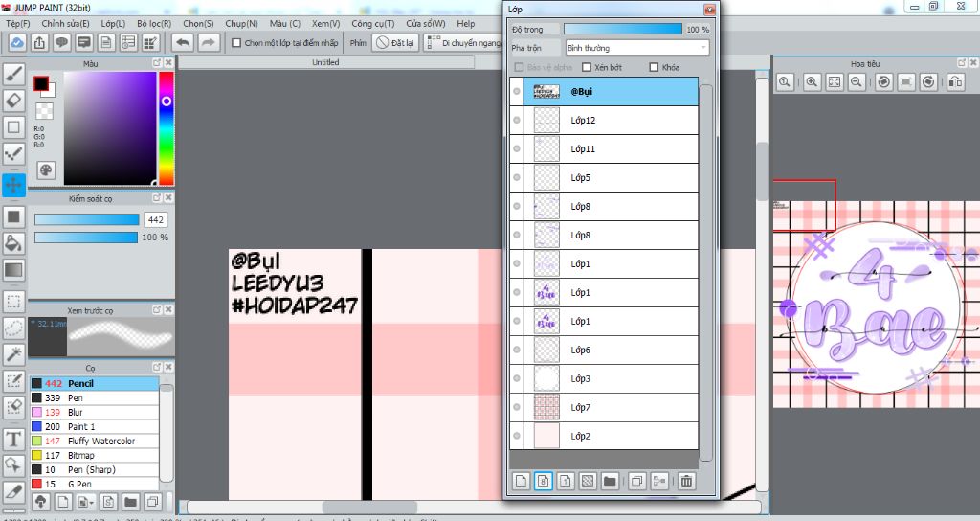980x521 pixels.
Task: Toggle visibility of Lớp5 layer
Action: coord(517,177)
